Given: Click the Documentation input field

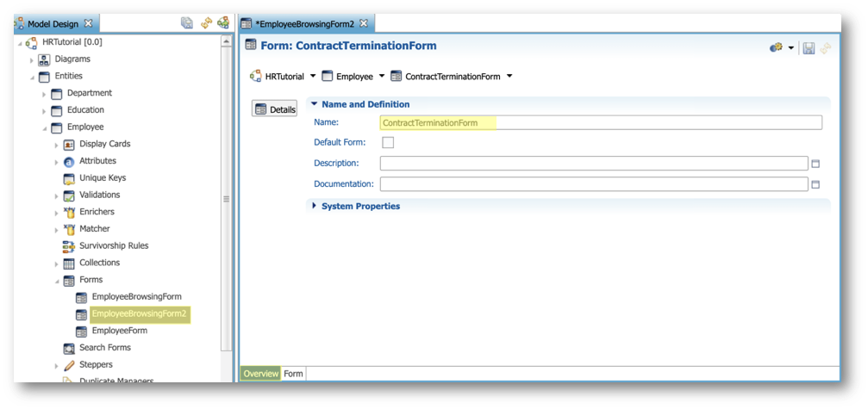Looking at the screenshot, I should (593, 184).
